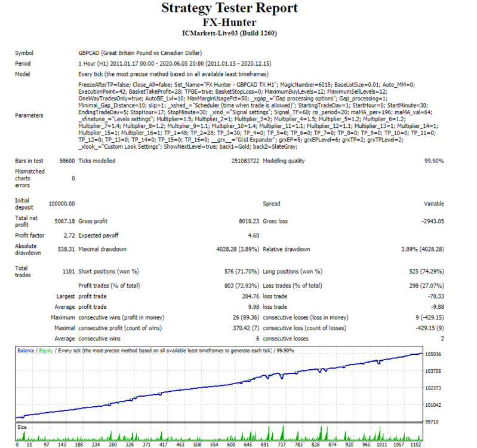Select Gross profit value 8010.23
This screenshot has width=477, height=448.
pos(249,221)
